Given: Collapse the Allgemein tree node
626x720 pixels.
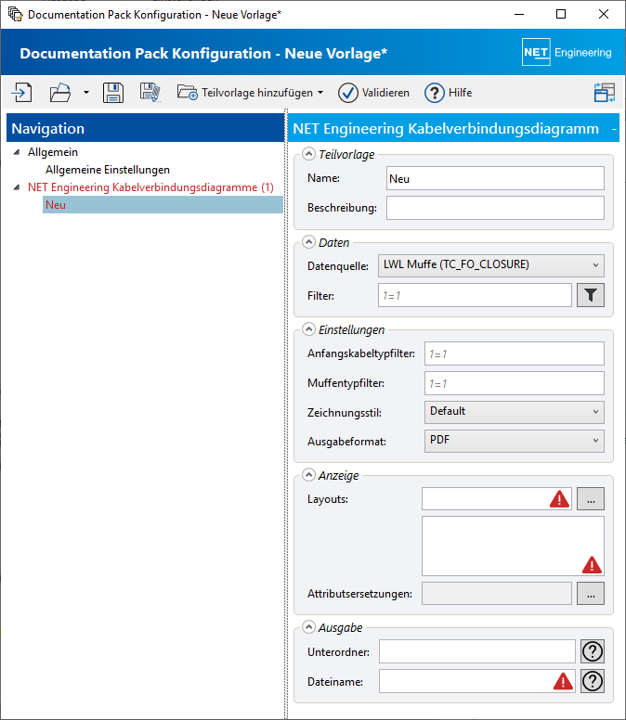Looking at the screenshot, I should (17, 152).
